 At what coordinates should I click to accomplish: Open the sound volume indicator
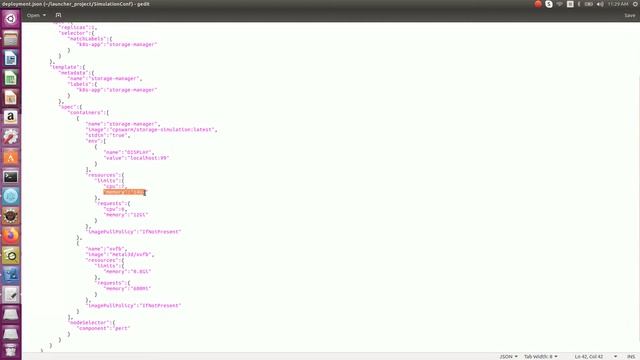pyautogui.click(x=600, y=4)
